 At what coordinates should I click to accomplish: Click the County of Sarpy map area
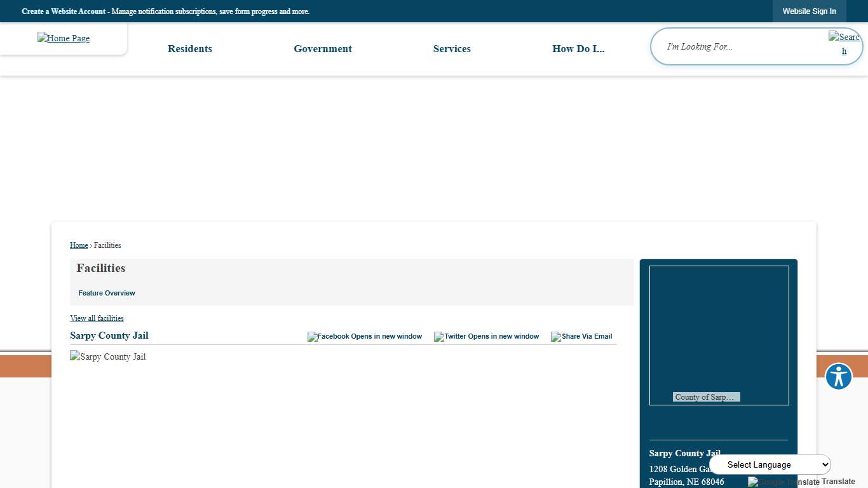click(x=719, y=335)
